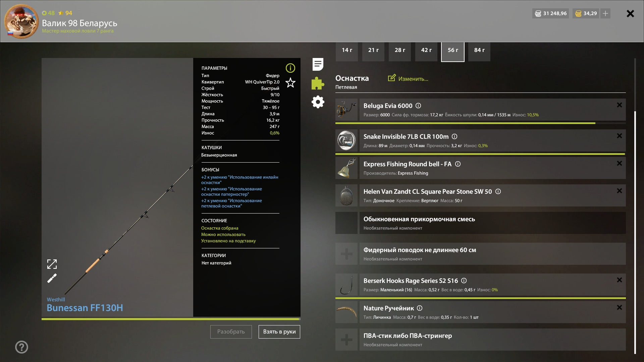Select the 84 г weight tab
This screenshot has height=362, width=644.
(479, 50)
